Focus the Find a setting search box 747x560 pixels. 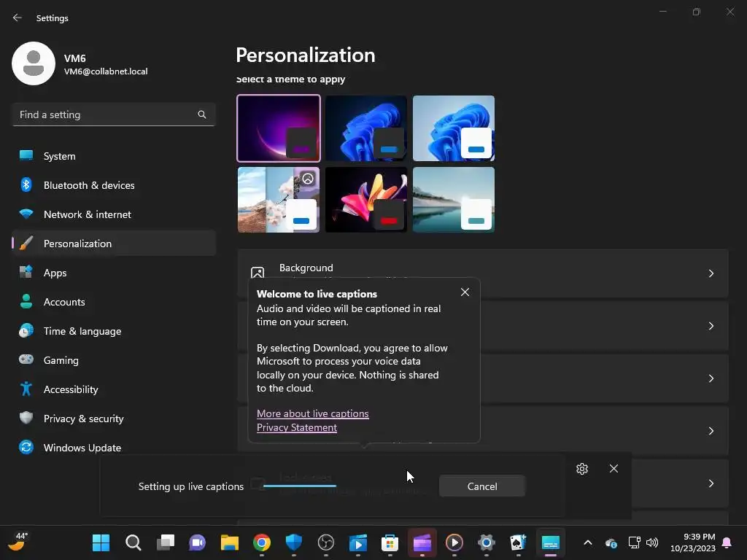tap(113, 114)
